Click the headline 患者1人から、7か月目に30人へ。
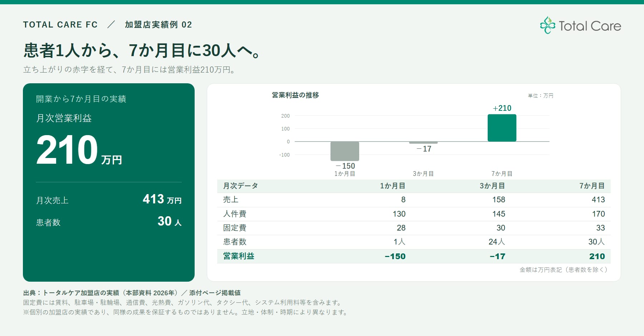Screen dimensions: 644x336 pos(142,50)
